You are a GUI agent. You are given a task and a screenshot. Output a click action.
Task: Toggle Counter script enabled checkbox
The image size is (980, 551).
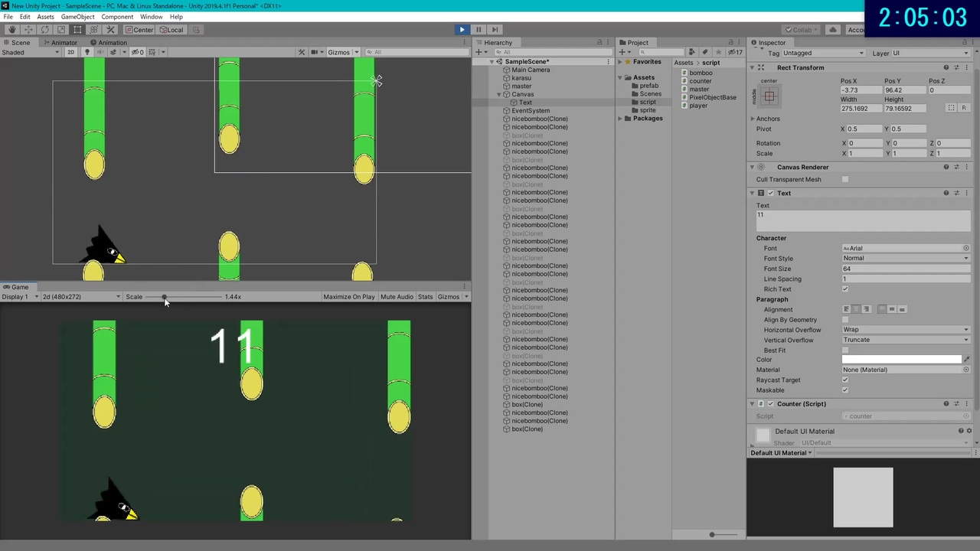coord(771,404)
